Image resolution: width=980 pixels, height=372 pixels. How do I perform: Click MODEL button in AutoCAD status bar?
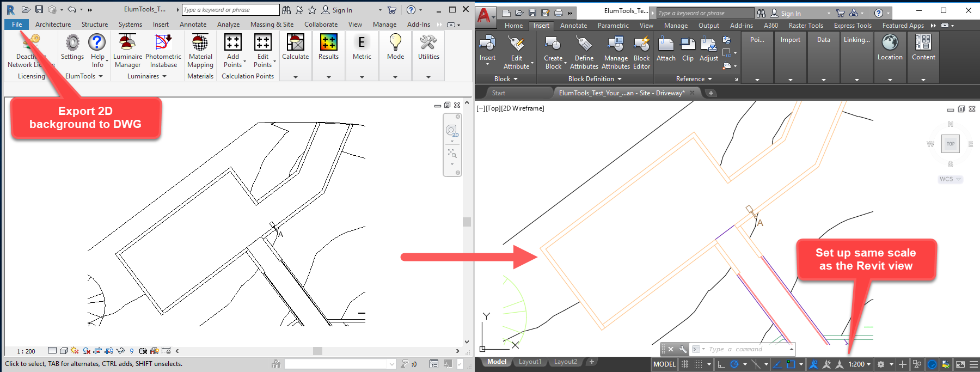pos(664,364)
